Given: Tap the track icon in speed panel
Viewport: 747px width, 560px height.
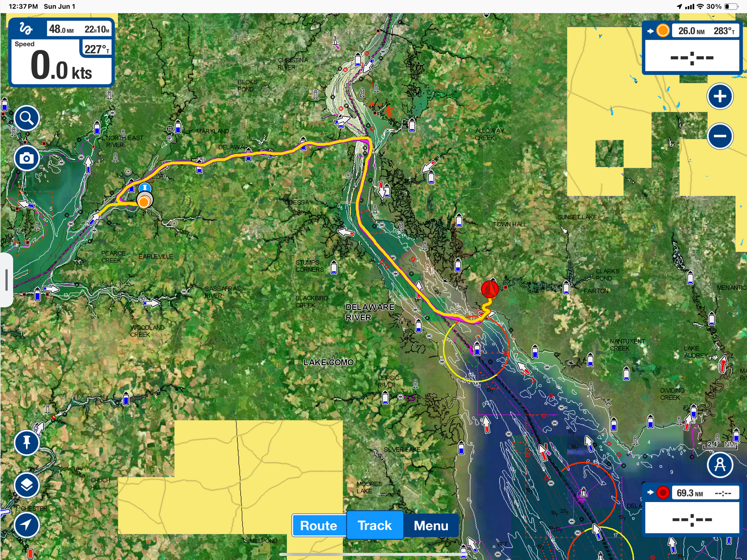Looking at the screenshot, I should 26,28.
